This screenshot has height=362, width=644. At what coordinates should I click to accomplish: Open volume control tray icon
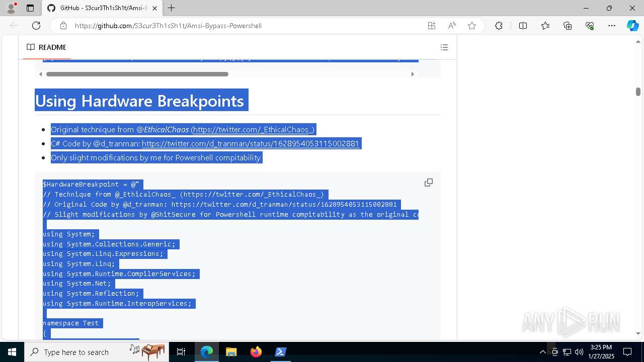point(579,352)
